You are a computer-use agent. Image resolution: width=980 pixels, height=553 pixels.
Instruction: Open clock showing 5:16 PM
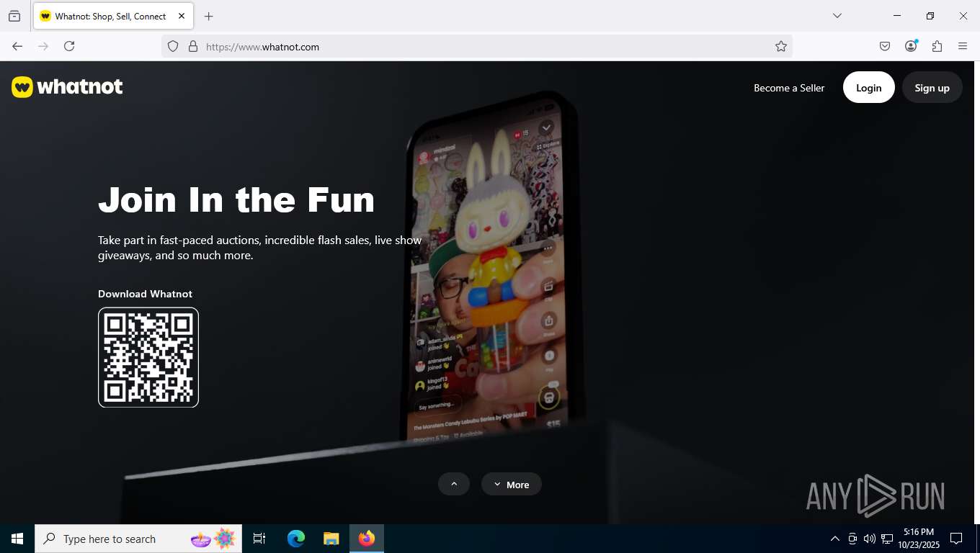[x=919, y=539]
